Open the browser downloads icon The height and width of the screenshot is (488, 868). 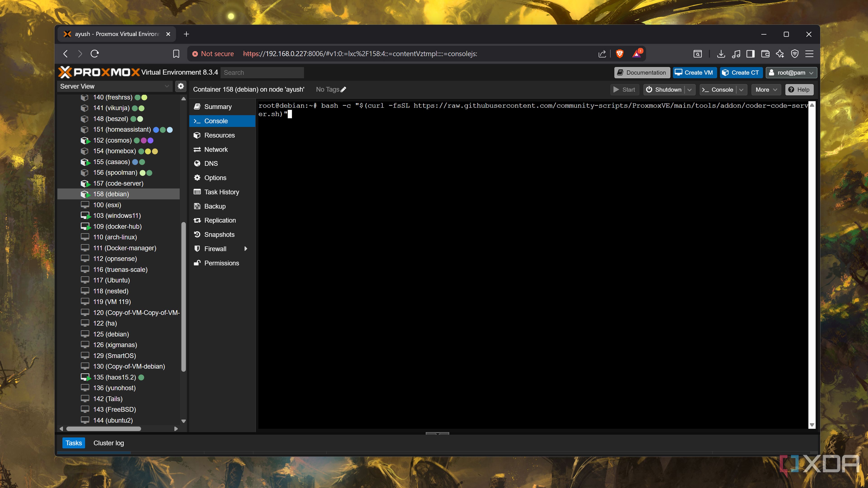coord(721,54)
